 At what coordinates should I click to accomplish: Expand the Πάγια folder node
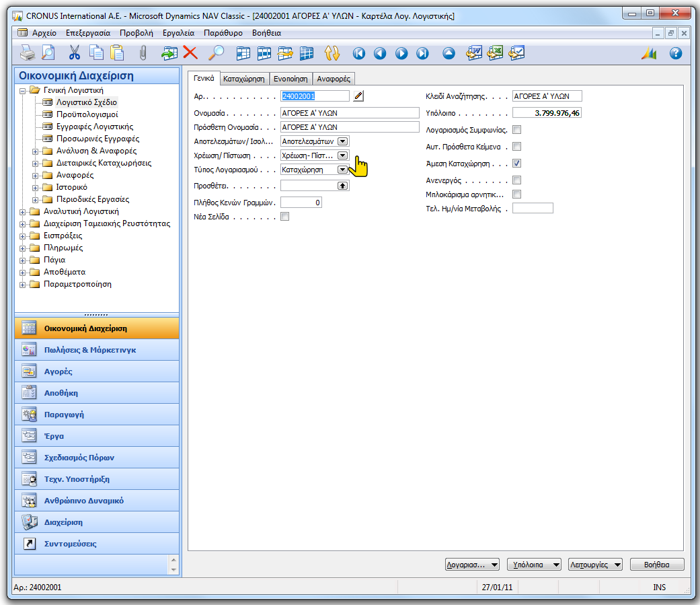pos(22,260)
